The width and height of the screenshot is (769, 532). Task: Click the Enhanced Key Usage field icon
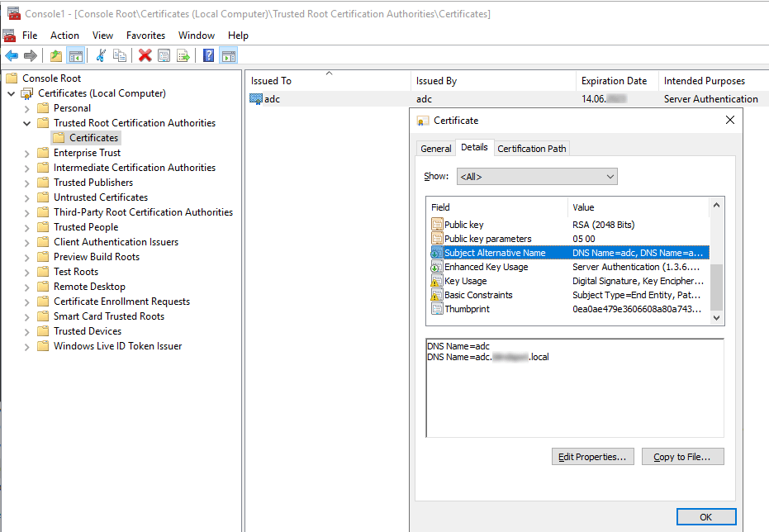click(437, 267)
